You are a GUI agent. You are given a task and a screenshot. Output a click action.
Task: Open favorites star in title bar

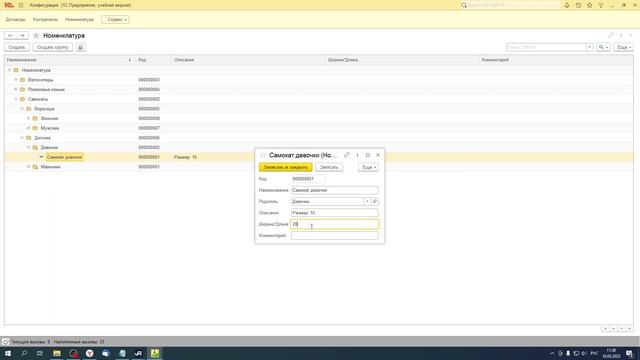(x=589, y=5)
